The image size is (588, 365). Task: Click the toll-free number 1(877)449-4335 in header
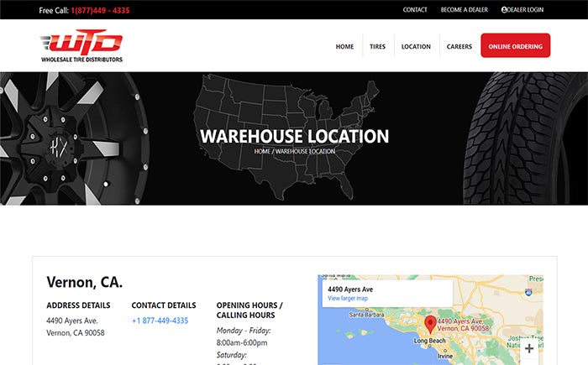[100, 11]
